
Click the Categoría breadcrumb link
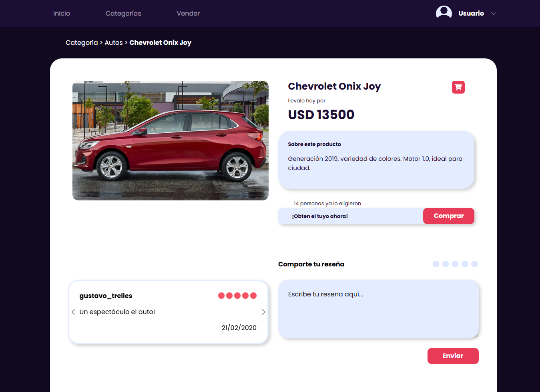82,43
